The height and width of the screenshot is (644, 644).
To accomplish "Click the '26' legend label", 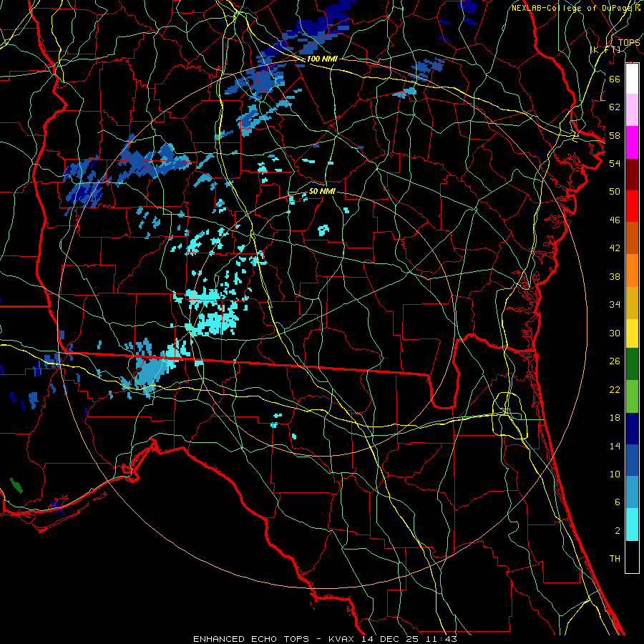I will click(x=615, y=361).
